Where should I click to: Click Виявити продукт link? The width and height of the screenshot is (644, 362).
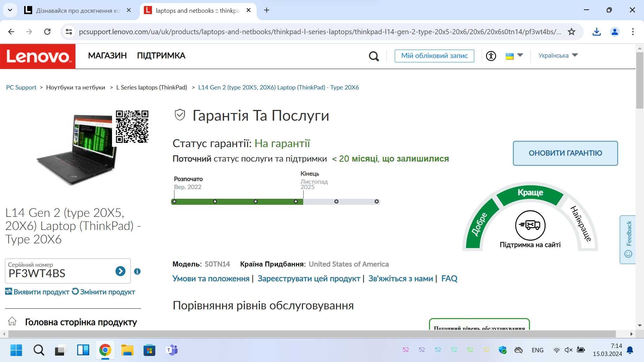[37, 292]
